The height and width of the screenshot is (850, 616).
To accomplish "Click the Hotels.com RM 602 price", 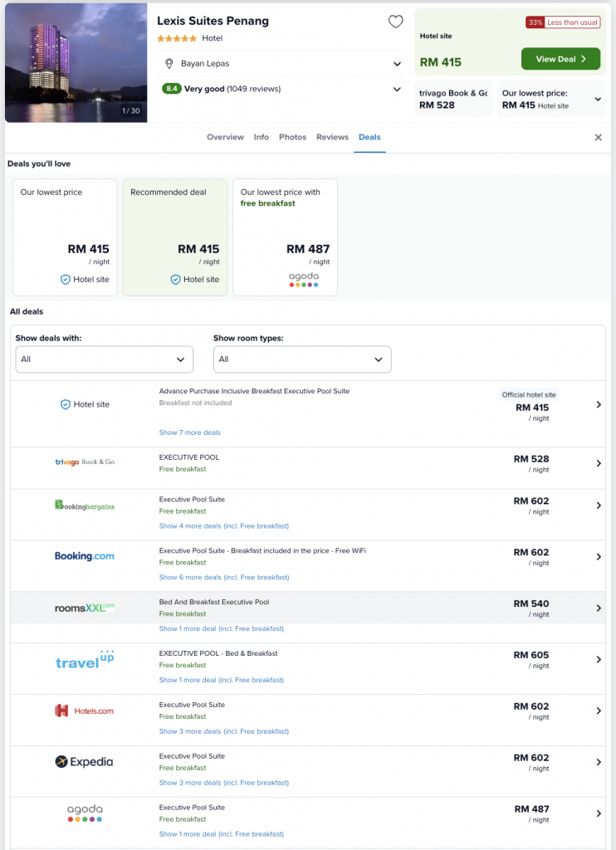I will 531,706.
